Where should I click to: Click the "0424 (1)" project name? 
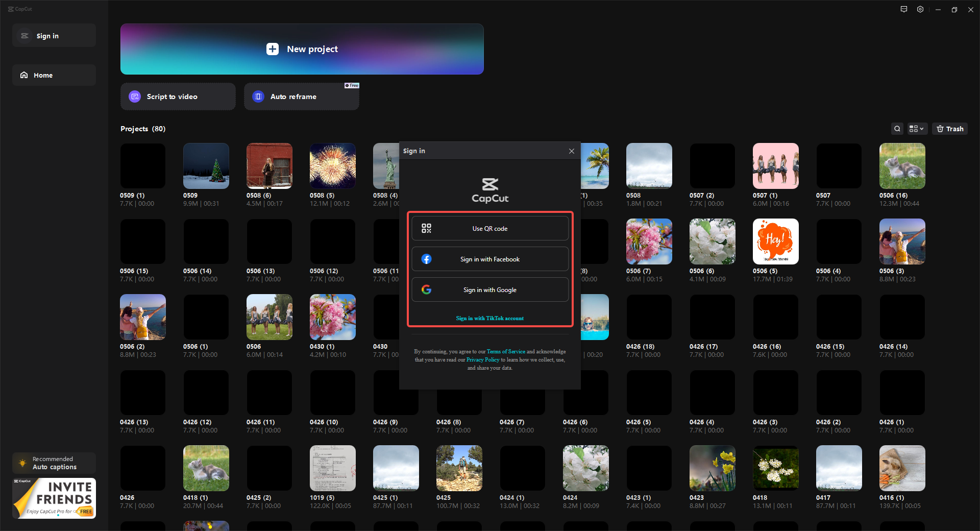point(512,498)
